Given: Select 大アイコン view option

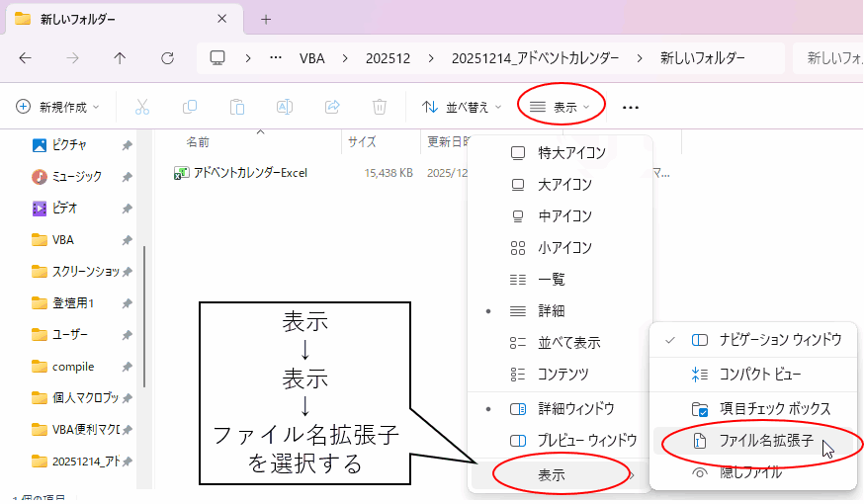Looking at the screenshot, I should 560,185.
